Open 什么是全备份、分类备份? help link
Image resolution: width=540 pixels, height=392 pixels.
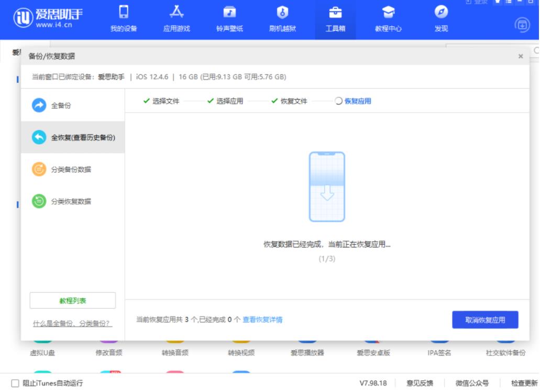click(x=72, y=323)
